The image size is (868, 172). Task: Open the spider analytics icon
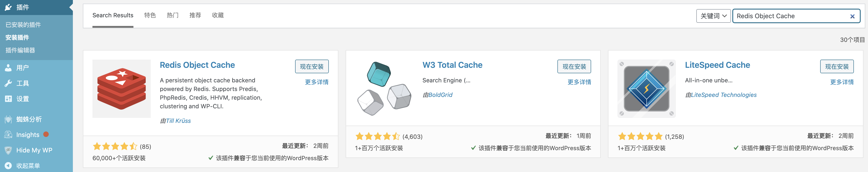click(x=8, y=119)
